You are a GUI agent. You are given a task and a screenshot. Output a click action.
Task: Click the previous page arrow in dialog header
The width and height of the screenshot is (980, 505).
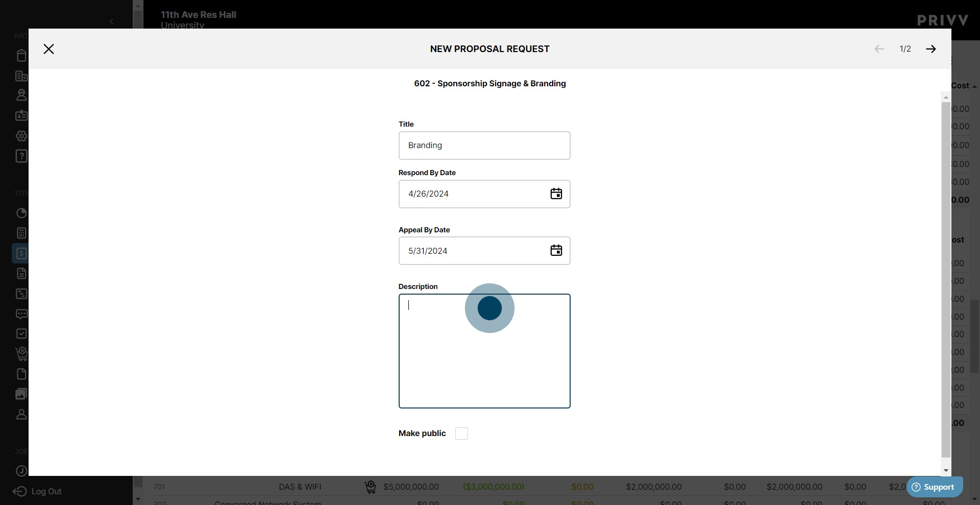879,49
